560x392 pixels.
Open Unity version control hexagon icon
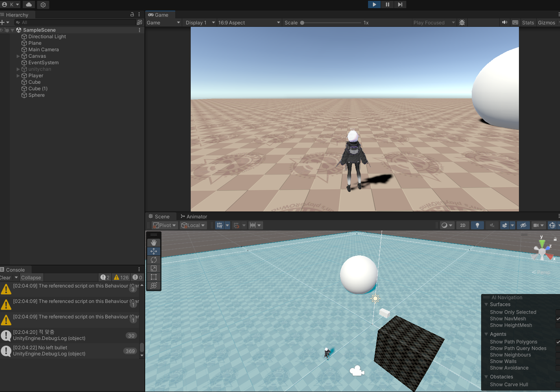(x=43, y=4)
